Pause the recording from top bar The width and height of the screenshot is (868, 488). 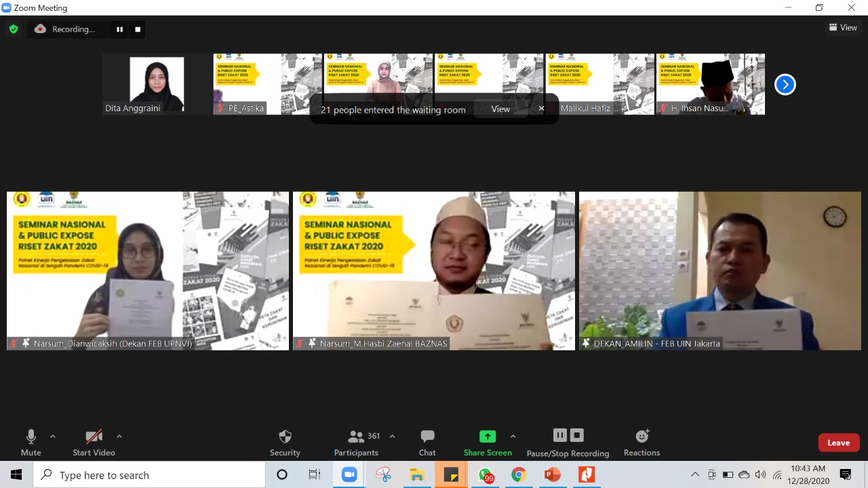click(120, 29)
